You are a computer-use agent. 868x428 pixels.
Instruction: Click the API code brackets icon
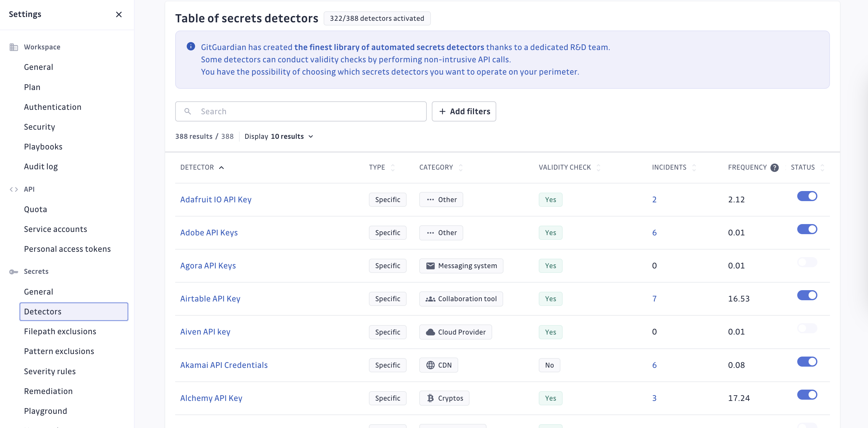[x=14, y=189]
